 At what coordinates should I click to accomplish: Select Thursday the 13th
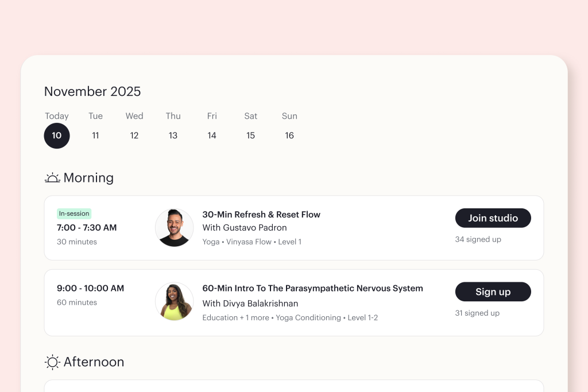pos(173,135)
